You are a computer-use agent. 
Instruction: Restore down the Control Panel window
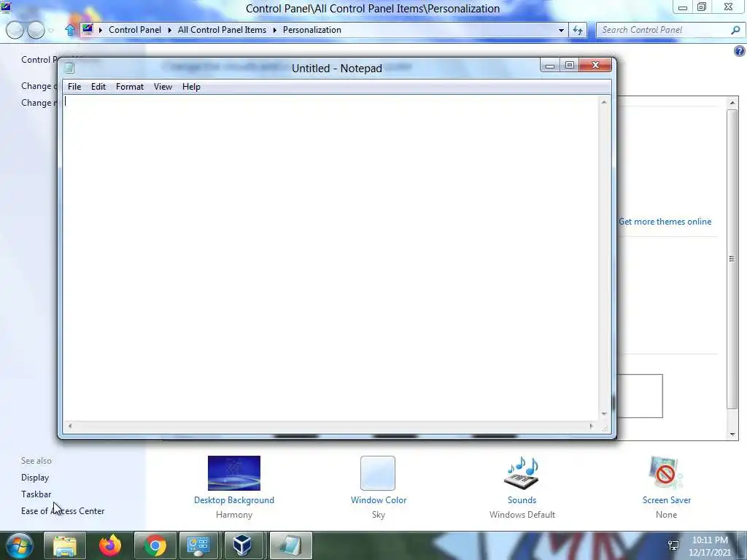[702, 7]
